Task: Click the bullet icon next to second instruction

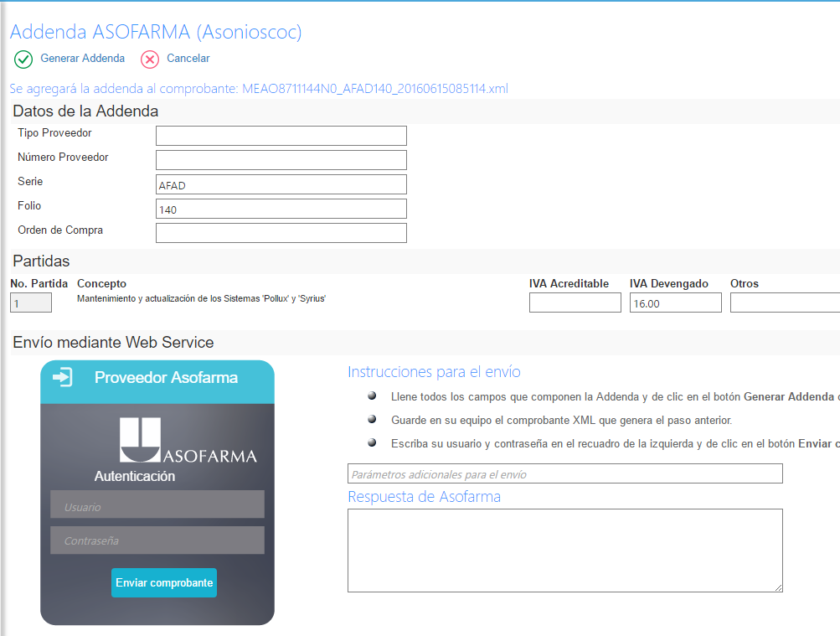Action: click(372, 418)
